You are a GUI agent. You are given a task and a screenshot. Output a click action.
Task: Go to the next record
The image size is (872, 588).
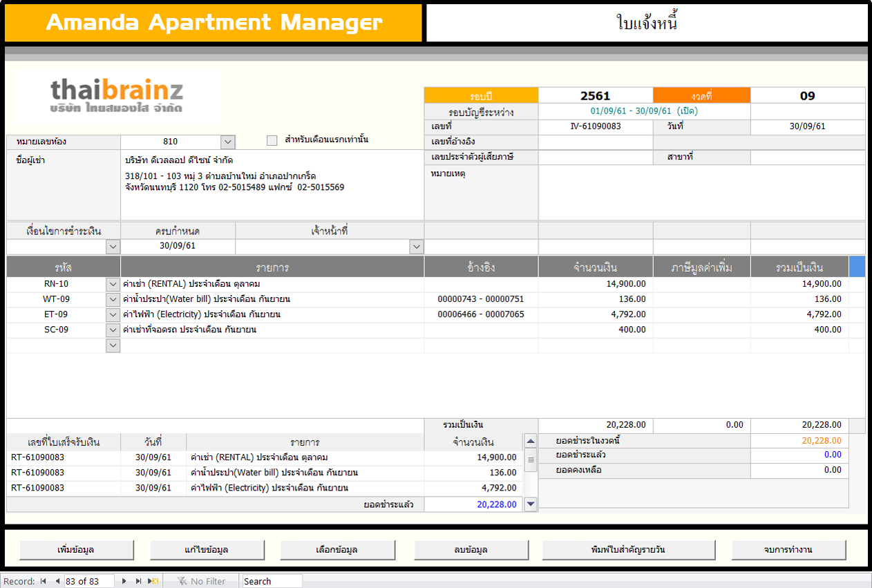(x=124, y=581)
